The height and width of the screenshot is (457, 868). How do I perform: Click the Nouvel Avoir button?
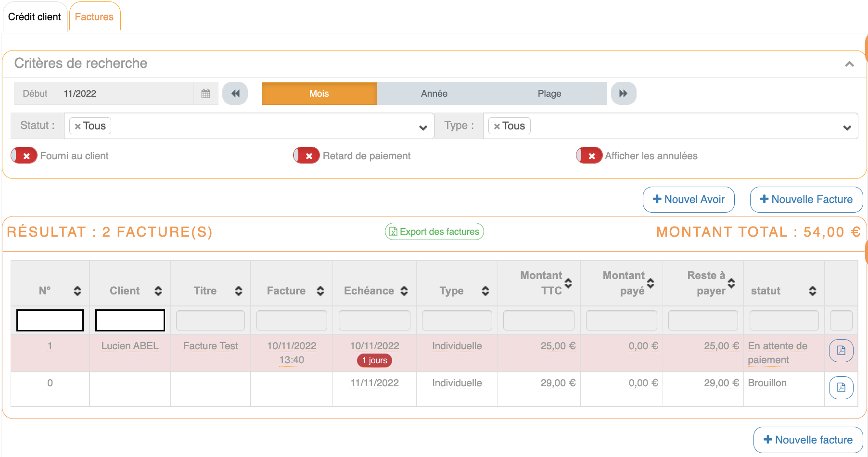[688, 199]
